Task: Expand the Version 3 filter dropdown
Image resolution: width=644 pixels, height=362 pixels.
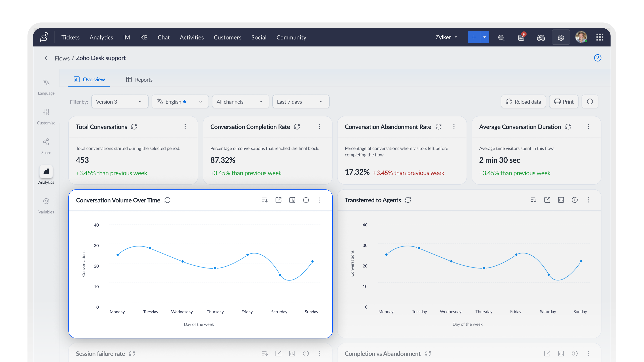Action: 120,102
